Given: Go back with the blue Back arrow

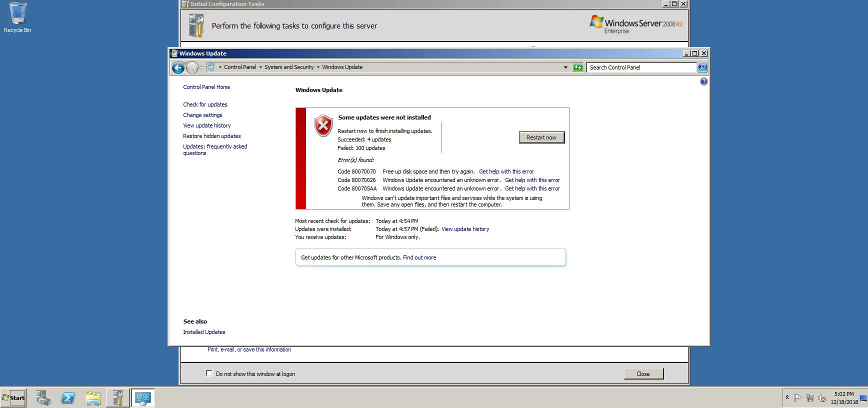Looking at the screenshot, I should pos(178,67).
